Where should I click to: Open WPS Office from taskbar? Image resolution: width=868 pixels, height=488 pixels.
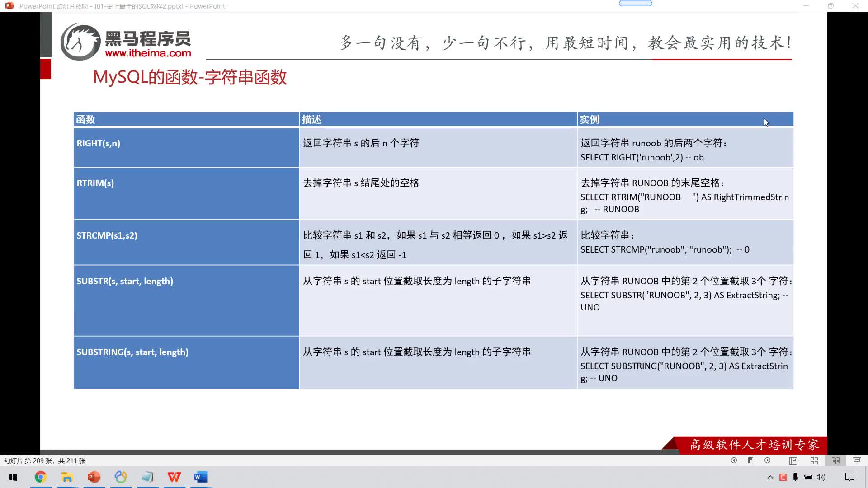[x=174, y=477]
